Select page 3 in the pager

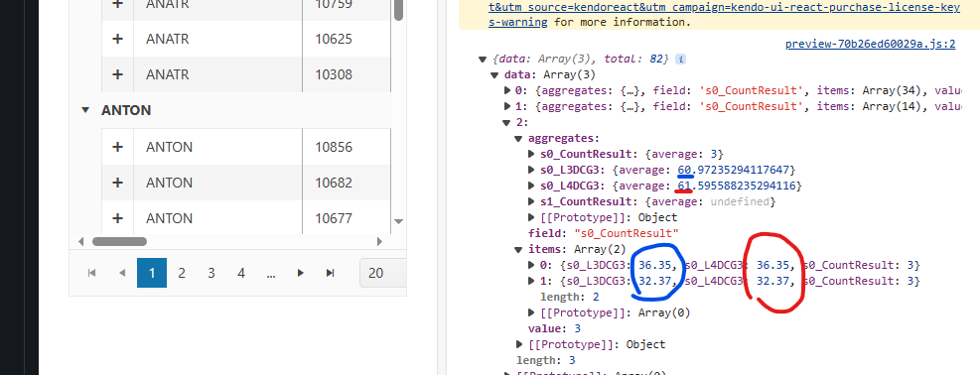(x=211, y=273)
